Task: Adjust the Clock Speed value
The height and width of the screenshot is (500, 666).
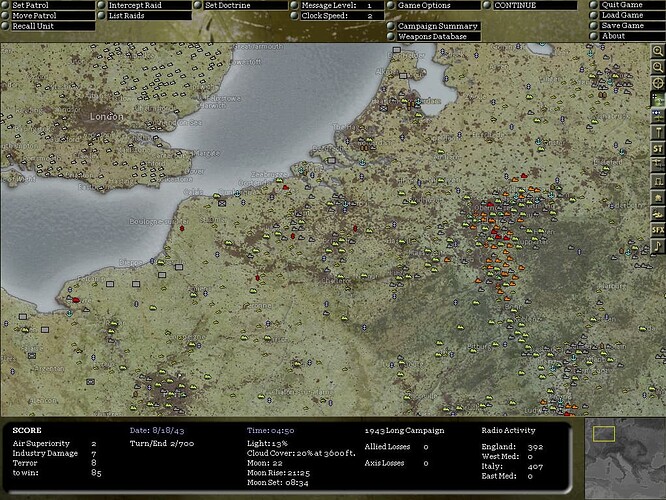Action: (x=336, y=16)
